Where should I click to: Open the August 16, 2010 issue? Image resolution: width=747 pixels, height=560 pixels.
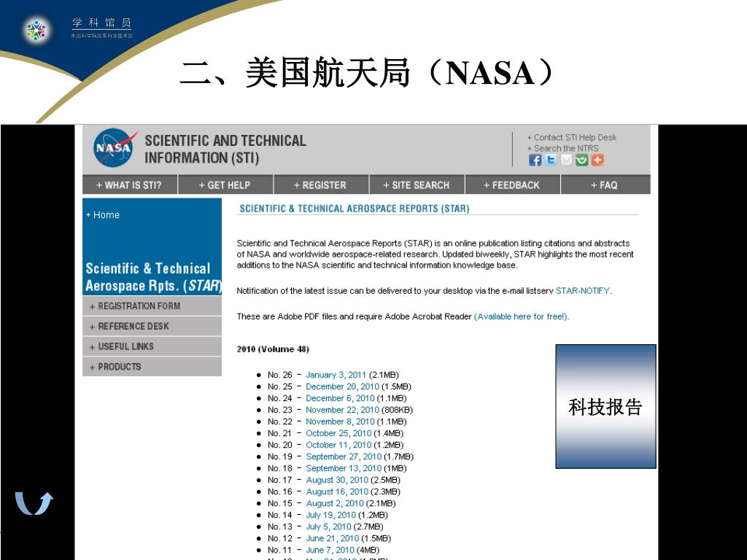coord(337,491)
